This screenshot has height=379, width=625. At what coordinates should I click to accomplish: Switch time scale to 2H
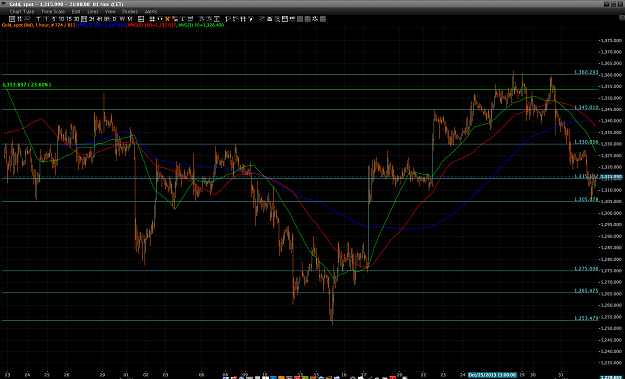click(92, 19)
